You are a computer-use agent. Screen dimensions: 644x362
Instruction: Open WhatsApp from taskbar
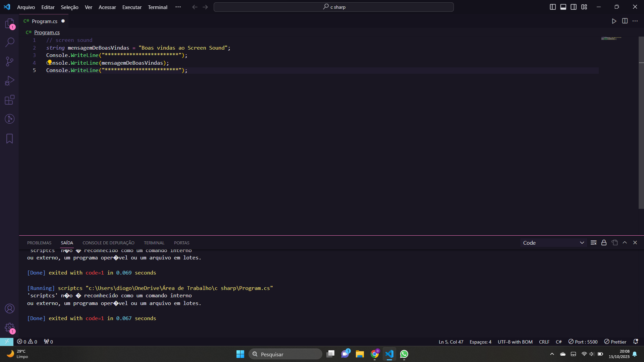point(404,354)
